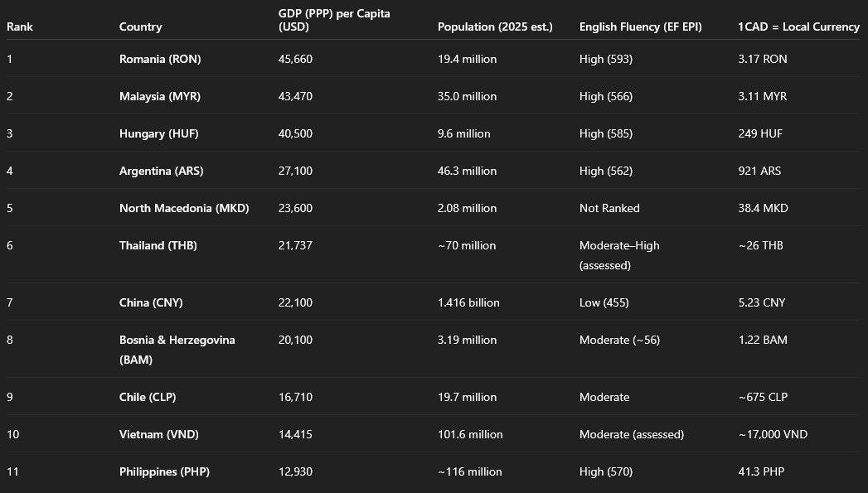868x493 pixels.
Task: Click the GDP value 22,100
Action: tap(295, 302)
